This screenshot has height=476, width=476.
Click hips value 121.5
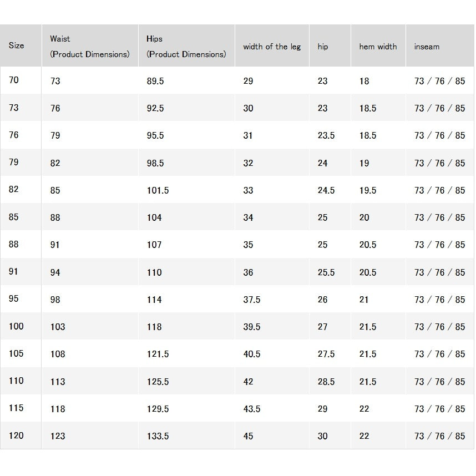(158, 354)
